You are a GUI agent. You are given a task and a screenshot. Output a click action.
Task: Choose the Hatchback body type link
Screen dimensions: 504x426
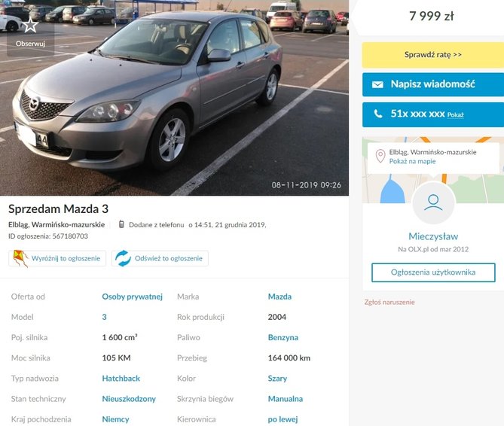121,379
